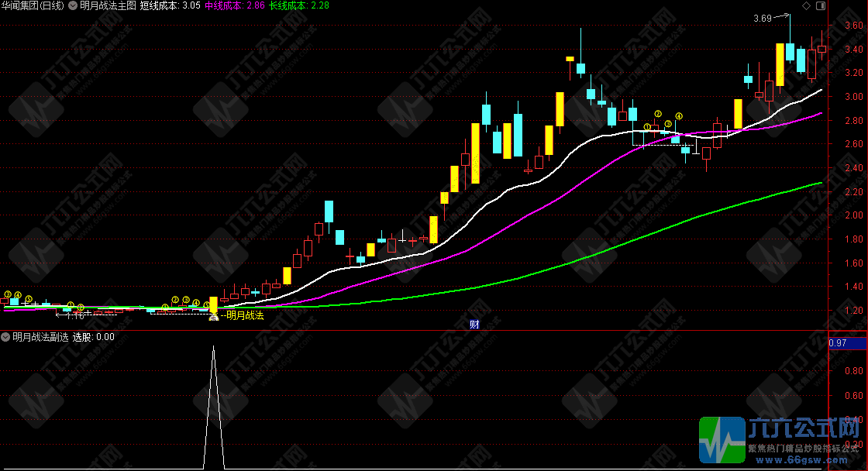The width and height of the screenshot is (868, 471).
Task: Click the diamond icon at top right
Action: click(x=807, y=5)
